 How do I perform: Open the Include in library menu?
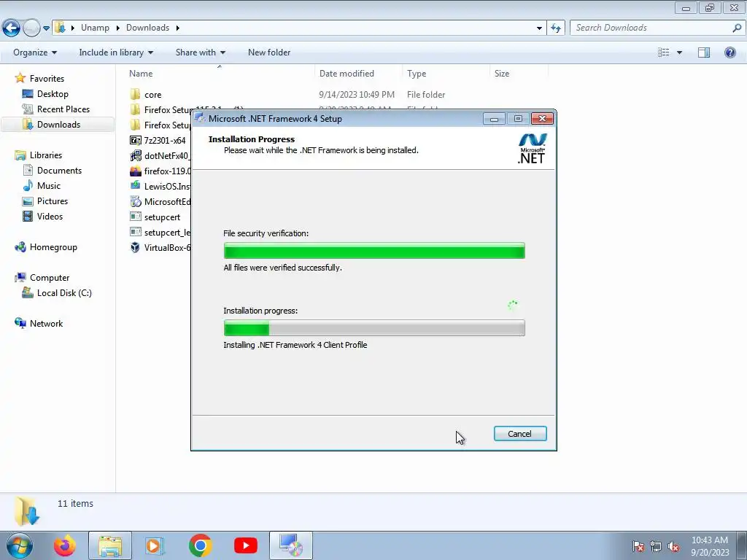tap(116, 52)
